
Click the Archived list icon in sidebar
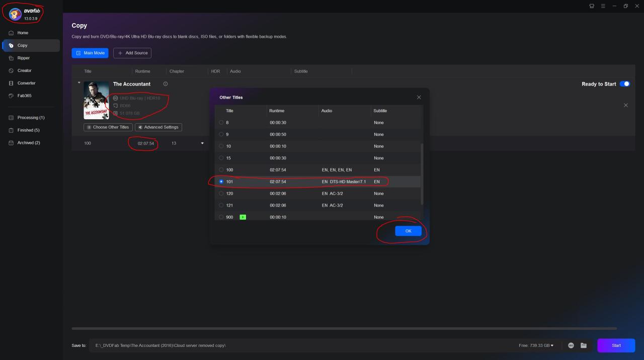(11, 143)
